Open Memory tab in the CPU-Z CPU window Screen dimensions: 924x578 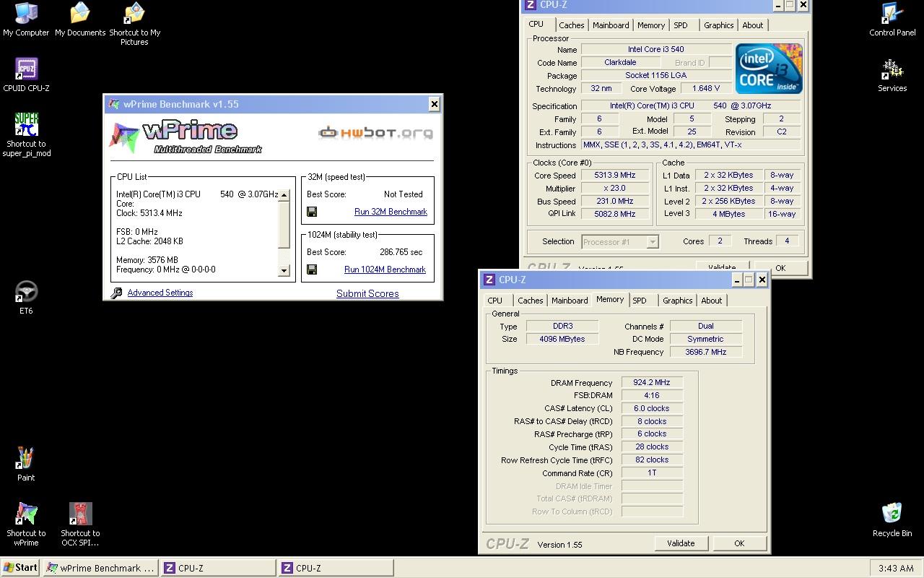pos(650,25)
